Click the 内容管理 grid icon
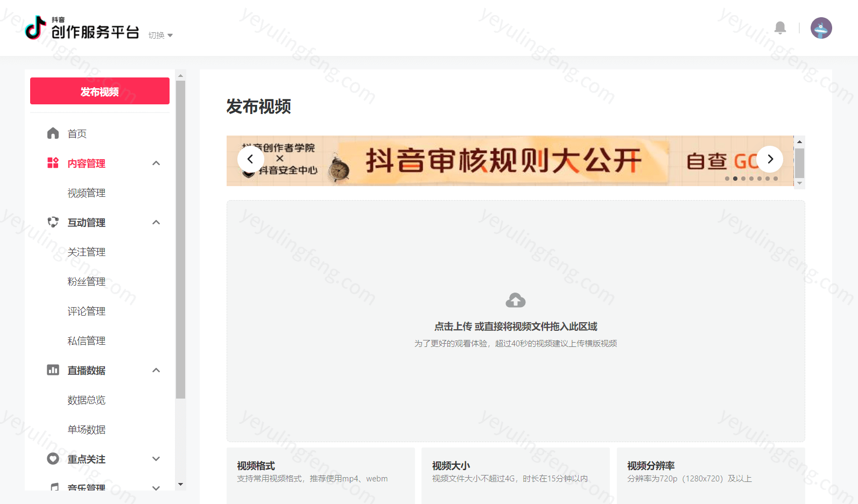The image size is (858, 504). click(x=53, y=163)
